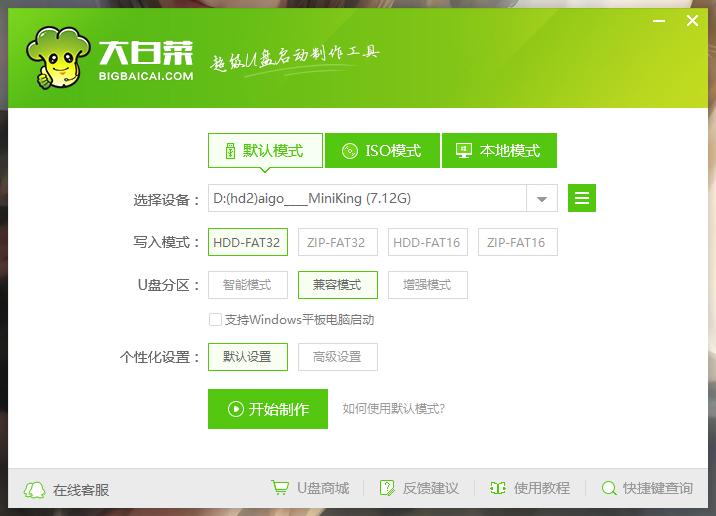Image resolution: width=716 pixels, height=516 pixels.
Task: Expand the 选择设备 dropdown arrow
Action: [x=542, y=199]
